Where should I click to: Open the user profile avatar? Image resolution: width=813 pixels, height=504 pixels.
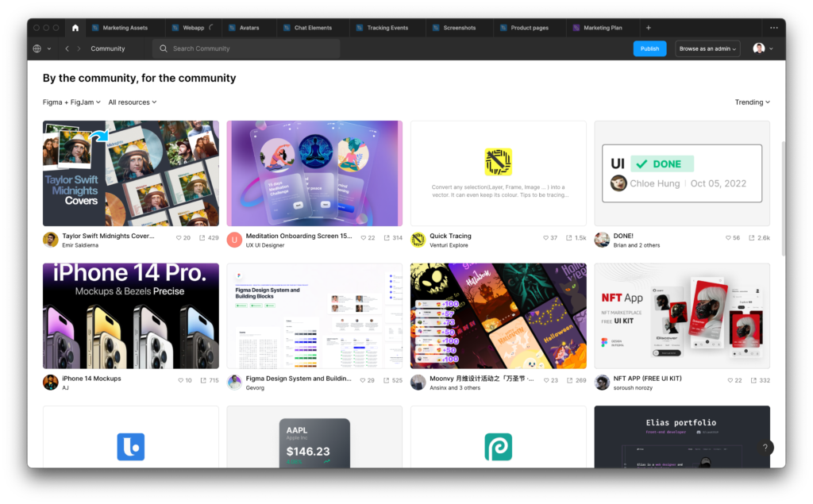[x=758, y=48]
